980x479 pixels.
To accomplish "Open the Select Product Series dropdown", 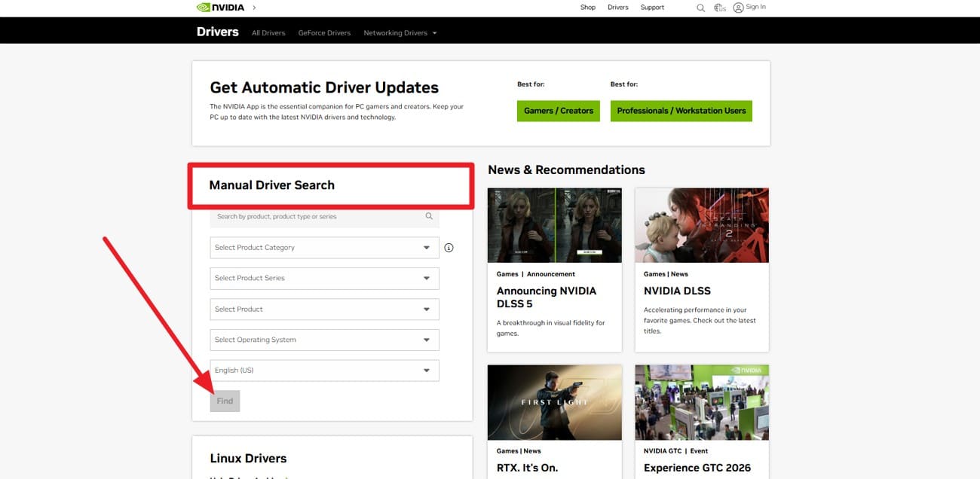I will tap(324, 278).
